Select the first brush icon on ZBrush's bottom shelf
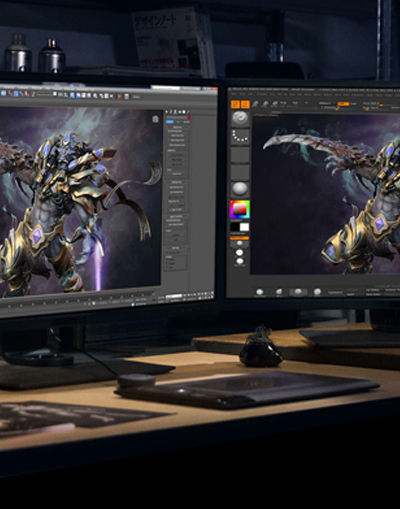 (260, 292)
